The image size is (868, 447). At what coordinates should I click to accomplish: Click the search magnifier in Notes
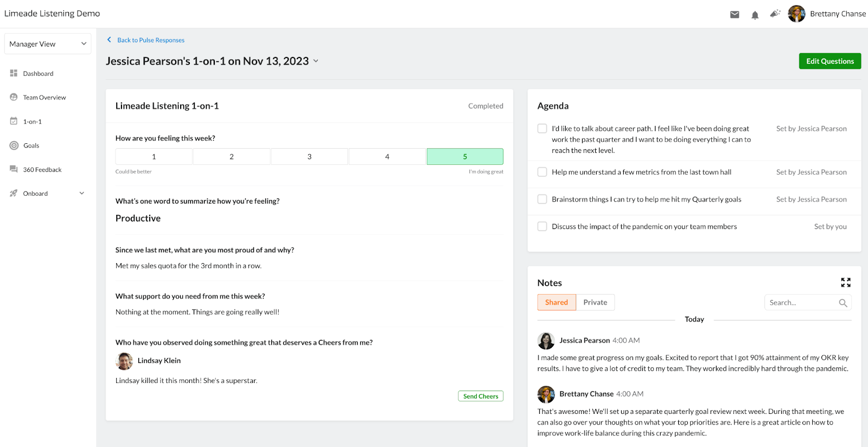click(x=843, y=303)
